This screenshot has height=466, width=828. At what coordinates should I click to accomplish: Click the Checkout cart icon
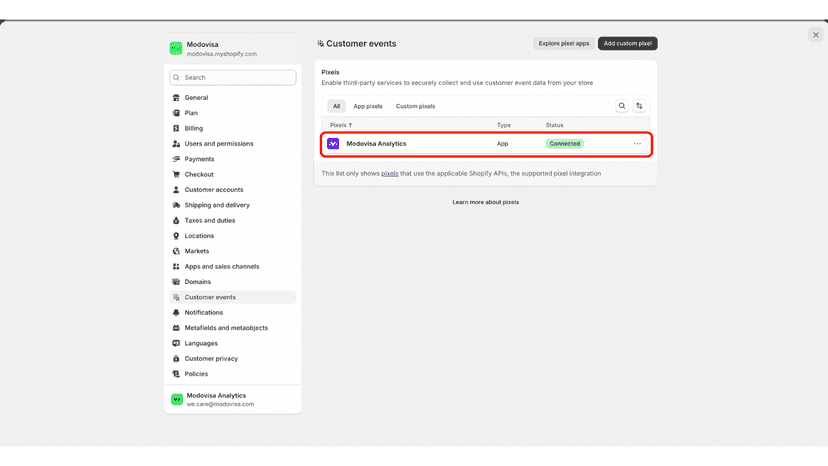(x=176, y=174)
